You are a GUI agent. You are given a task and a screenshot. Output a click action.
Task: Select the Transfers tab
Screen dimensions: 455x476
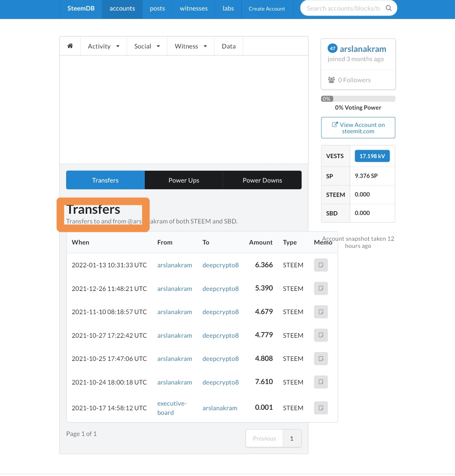[x=105, y=180]
